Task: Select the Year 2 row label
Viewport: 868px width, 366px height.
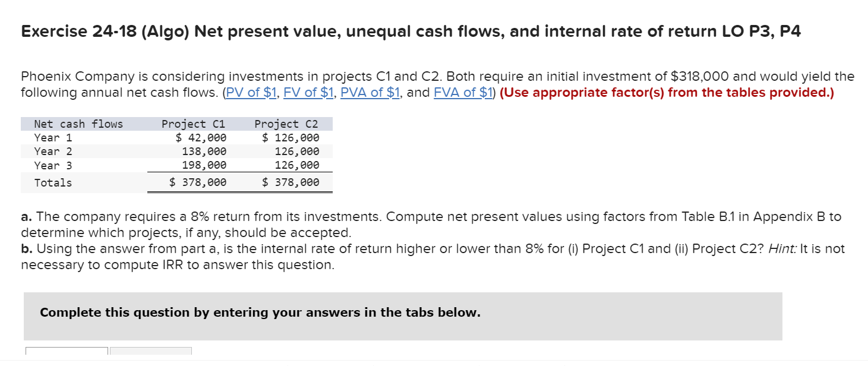Action: coord(52,151)
